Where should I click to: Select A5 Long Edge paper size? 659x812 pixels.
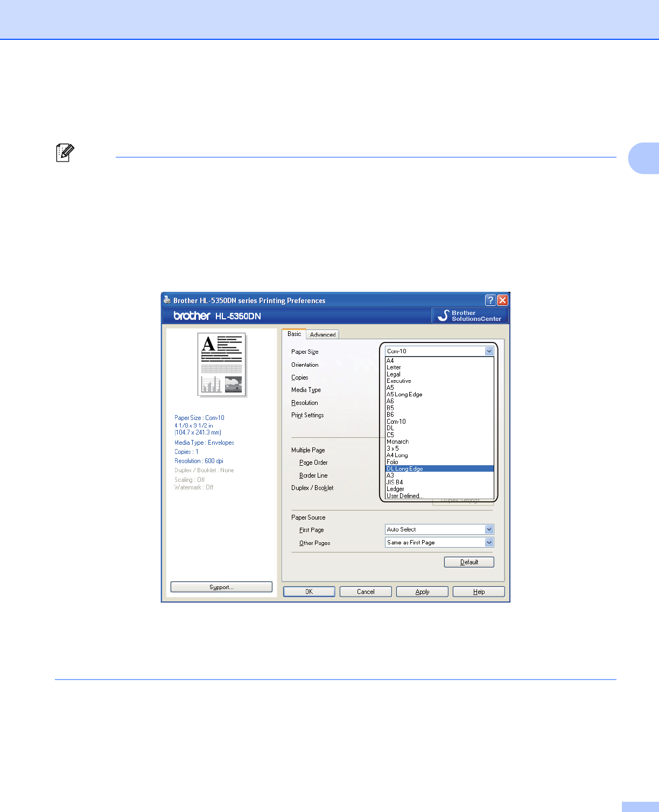pos(439,394)
